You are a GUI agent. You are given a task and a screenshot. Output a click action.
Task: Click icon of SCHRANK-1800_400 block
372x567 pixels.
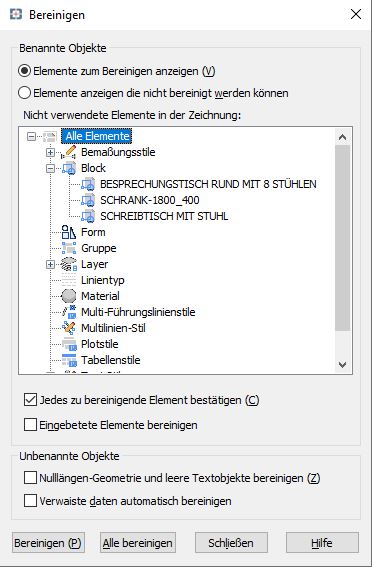pyautogui.click(x=88, y=200)
